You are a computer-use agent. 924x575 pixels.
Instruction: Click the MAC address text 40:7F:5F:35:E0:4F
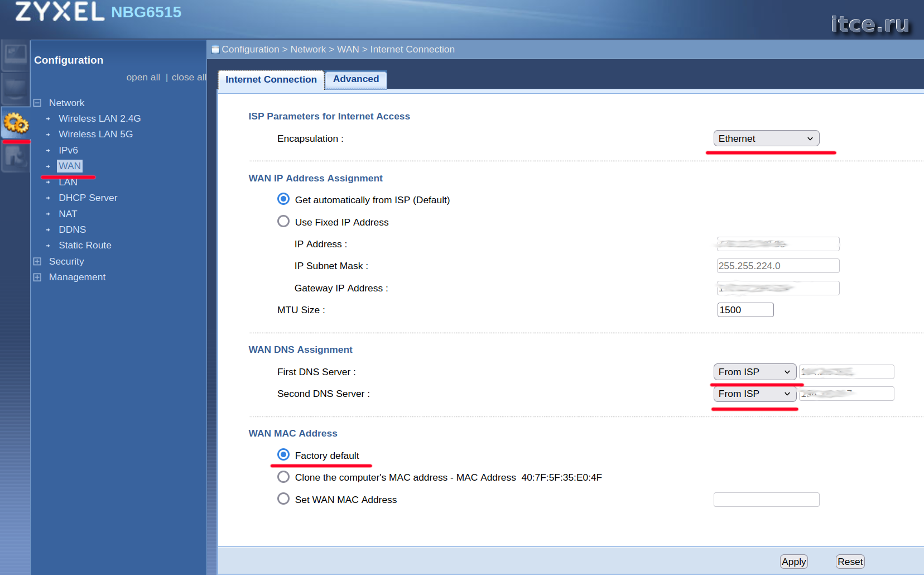tap(561, 477)
